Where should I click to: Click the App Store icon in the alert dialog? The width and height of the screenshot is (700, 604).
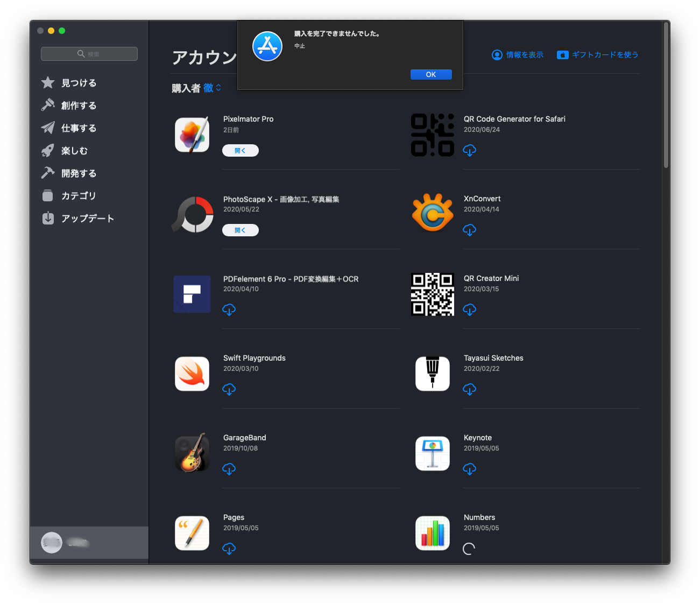pos(267,46)
